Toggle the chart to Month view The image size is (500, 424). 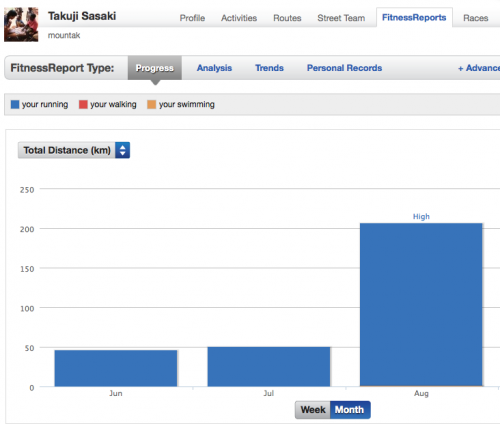click(350, 410)
